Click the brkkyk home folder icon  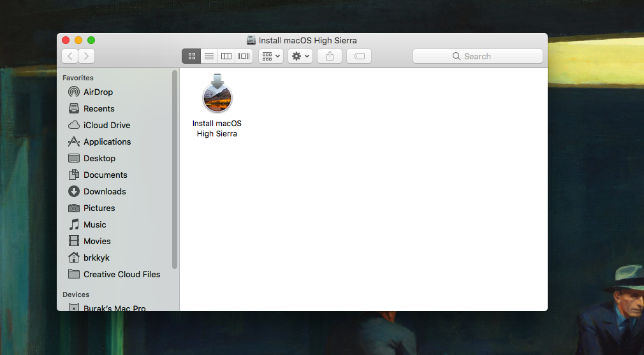74,257
